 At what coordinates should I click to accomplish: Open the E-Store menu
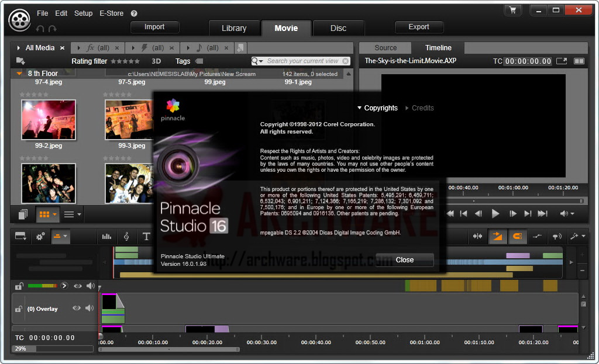point(112,13)
